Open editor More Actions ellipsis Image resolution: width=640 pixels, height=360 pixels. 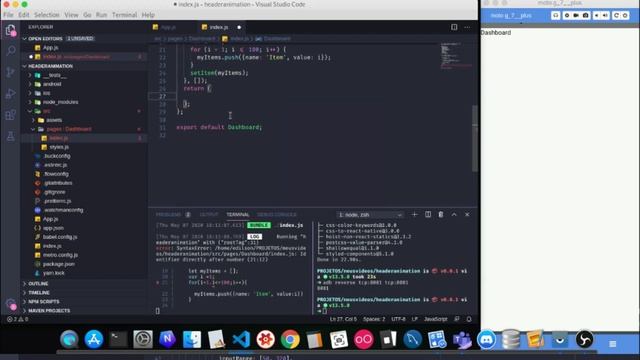coord(467,27)
